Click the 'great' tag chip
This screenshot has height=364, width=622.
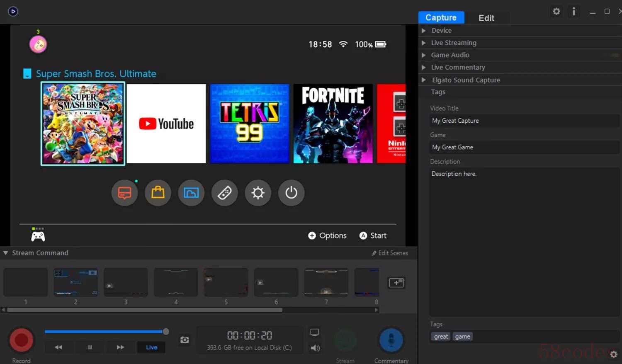441,337
